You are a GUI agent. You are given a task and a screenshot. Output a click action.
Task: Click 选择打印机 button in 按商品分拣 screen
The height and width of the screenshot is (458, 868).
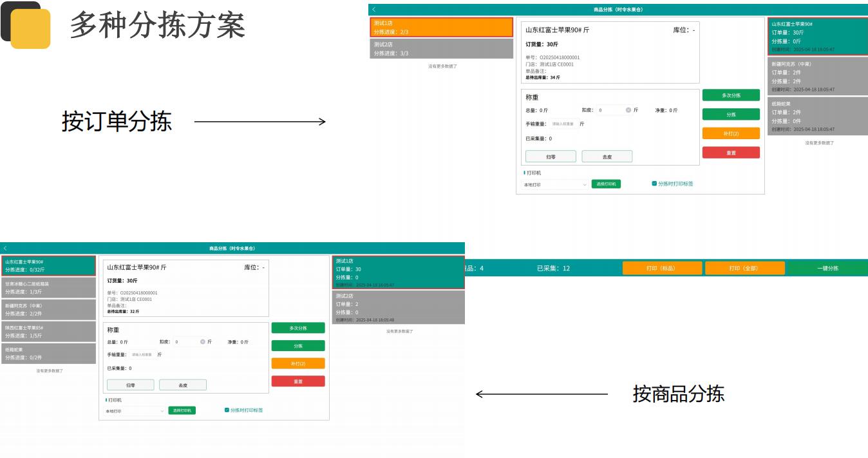tap(182, 410)
